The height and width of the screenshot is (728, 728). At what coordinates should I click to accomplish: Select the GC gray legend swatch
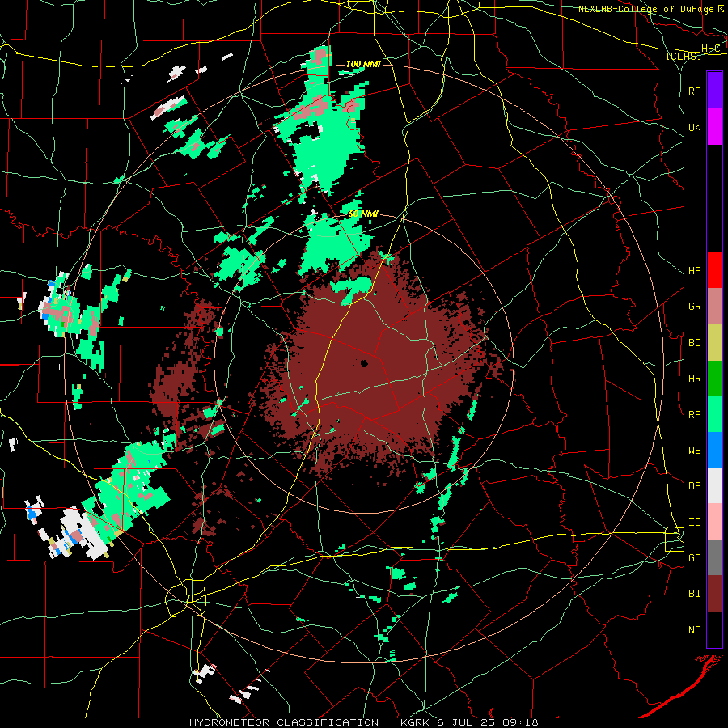[714, 557]
